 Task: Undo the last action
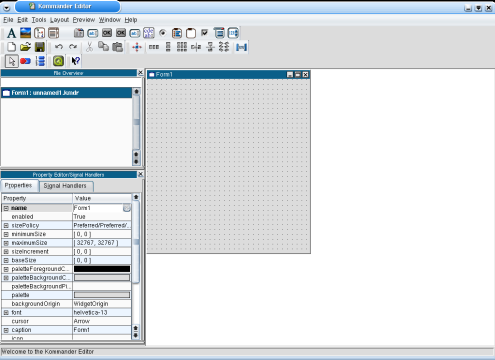point(59,47)
